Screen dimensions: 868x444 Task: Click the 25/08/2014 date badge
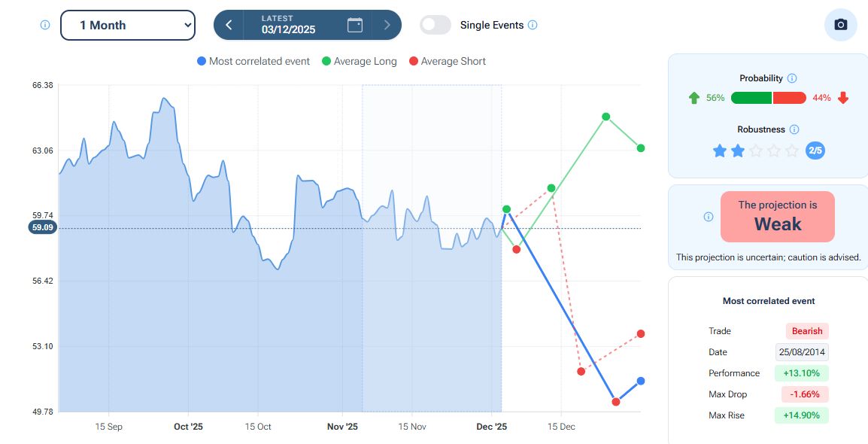pos(802,352)
